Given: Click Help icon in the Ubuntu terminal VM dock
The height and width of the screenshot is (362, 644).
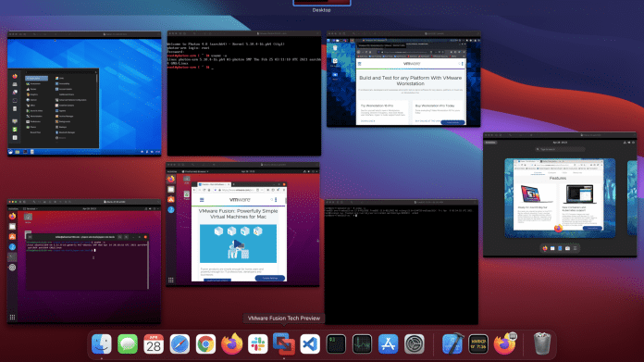Looking at the screenshot, I should pyautogui.click(x=13, y=247).
